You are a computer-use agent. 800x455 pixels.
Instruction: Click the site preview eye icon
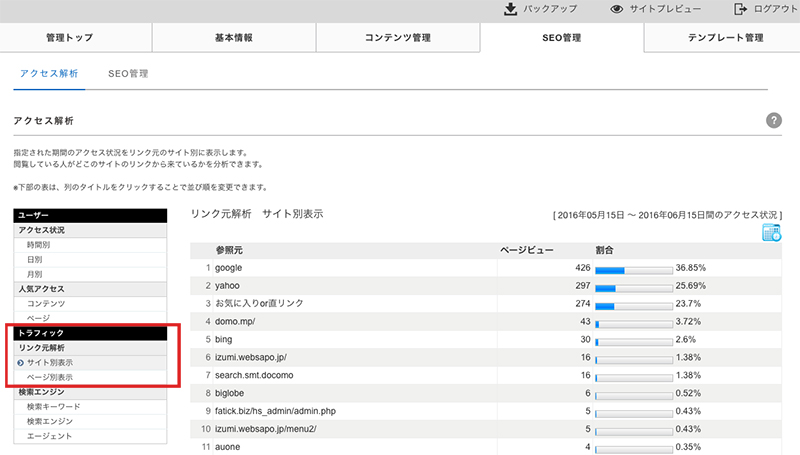(x=617, y=10)
